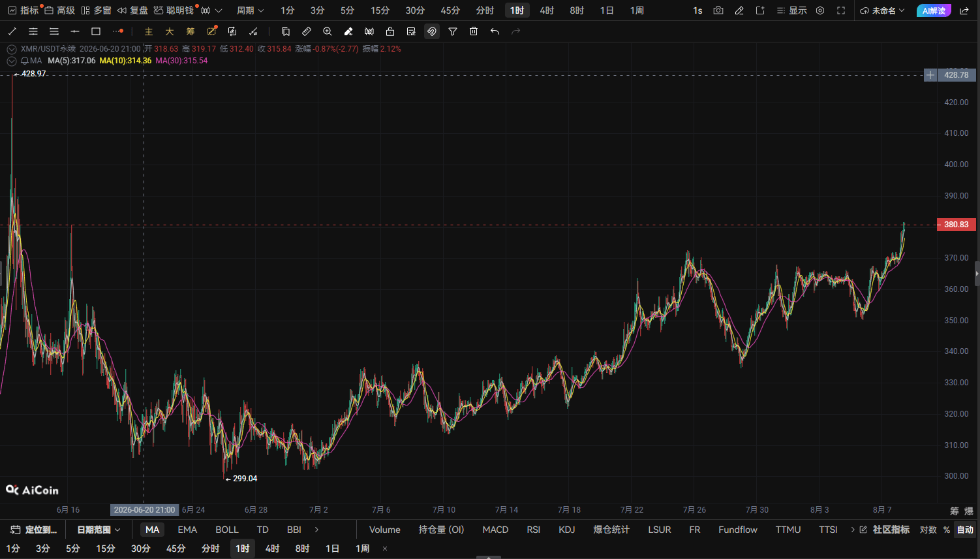
Task: Toggle the % percentage scale
Action: coord(947,530)
